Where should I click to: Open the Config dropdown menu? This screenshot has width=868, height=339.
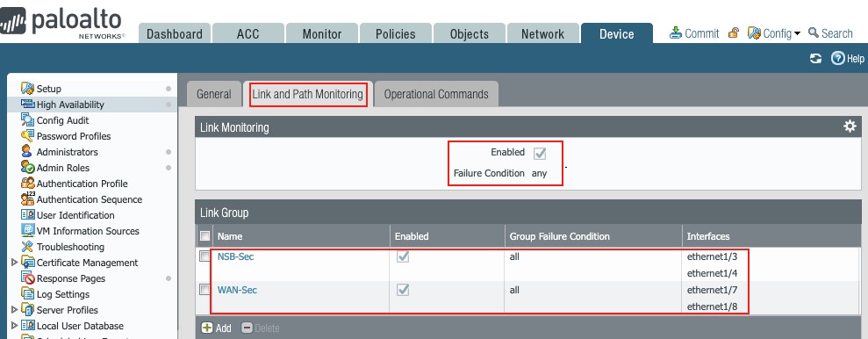774,33
